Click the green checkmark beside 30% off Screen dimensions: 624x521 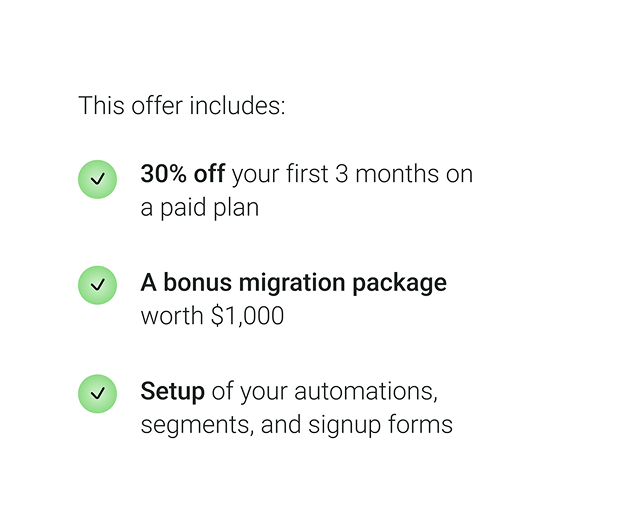coord(98,179)
